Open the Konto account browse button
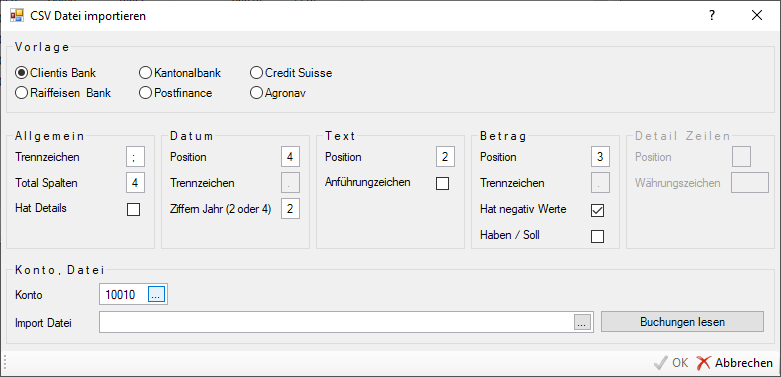 pyautogui.click(x=156, y=294)
